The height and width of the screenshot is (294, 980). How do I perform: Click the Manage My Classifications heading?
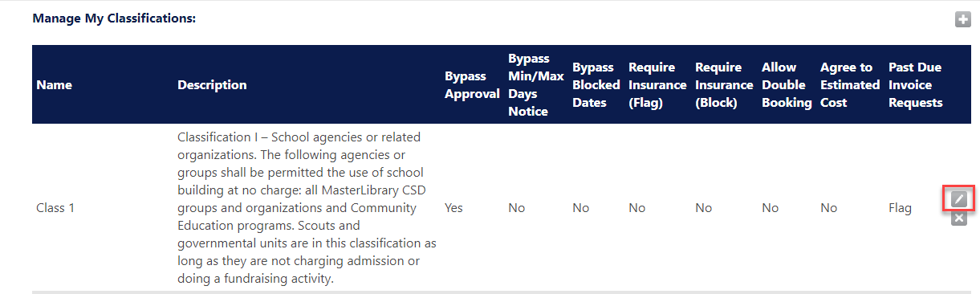[x=114, y=18]
